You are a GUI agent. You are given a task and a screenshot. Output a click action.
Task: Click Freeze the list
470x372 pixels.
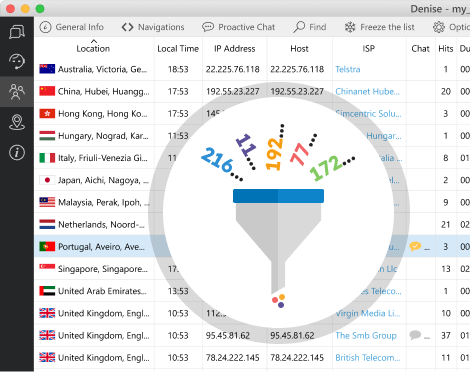point(380,27)
